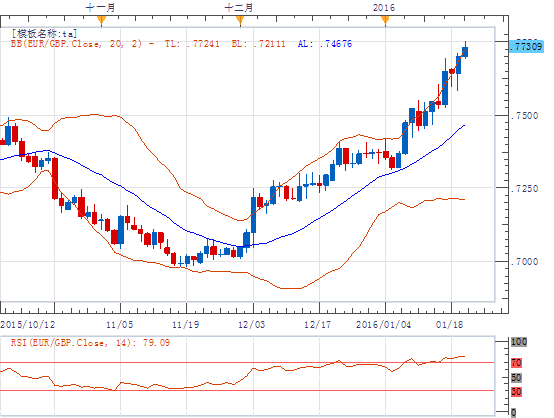Click the orange marker under 2016
The image size is (554, 418).
pos(385,20)
